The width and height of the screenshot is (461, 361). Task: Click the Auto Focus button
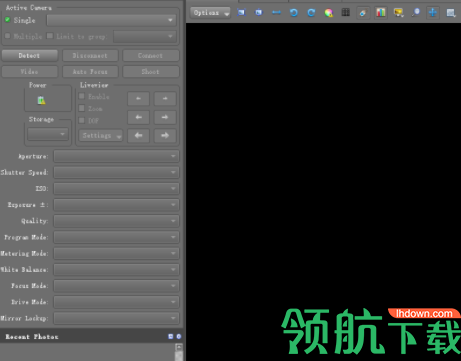90,72
